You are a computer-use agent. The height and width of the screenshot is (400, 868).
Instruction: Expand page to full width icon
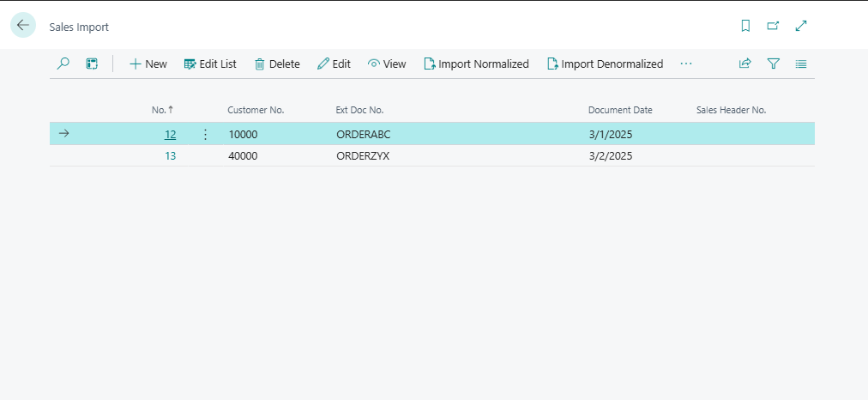tap(801, 26)
